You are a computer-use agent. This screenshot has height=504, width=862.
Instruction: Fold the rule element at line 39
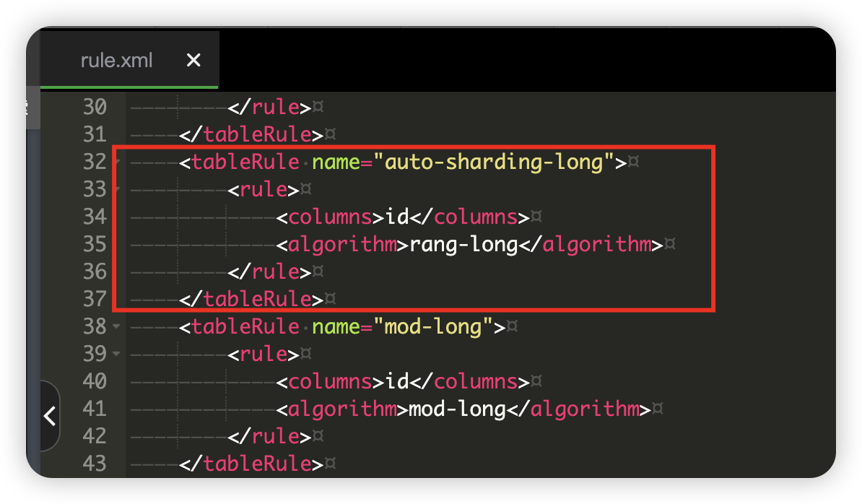click(117, 355)
